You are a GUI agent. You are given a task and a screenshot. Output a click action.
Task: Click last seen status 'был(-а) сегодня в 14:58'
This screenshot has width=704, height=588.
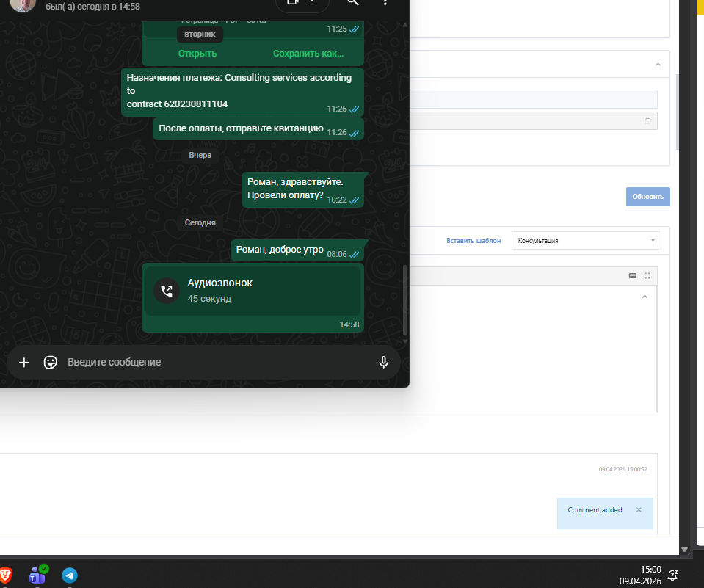(92, 7)
